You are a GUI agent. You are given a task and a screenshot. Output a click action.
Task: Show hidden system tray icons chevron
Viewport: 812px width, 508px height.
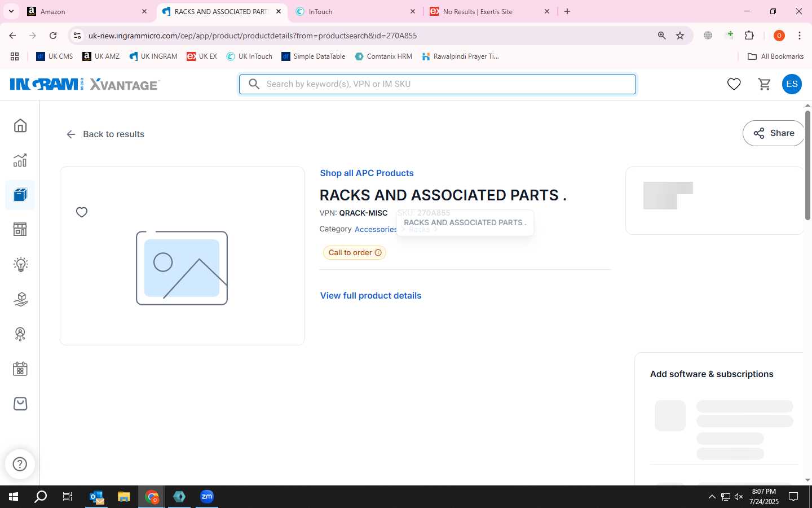pos(712,497)
